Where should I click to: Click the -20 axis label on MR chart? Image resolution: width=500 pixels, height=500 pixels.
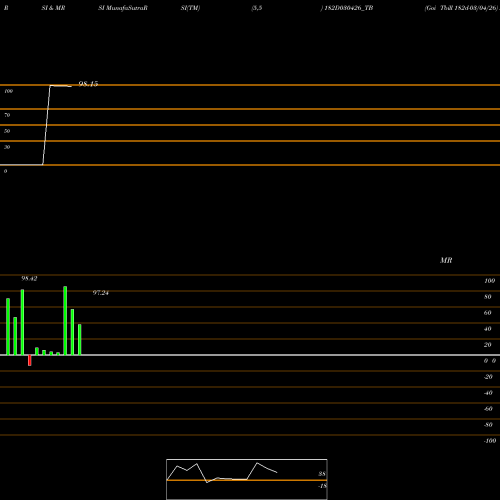click(488, 377)
